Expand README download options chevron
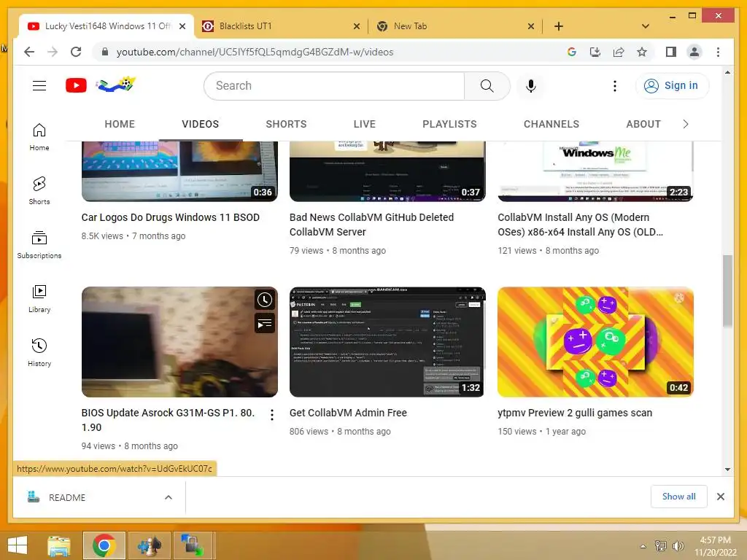 (x=169, y=497)
